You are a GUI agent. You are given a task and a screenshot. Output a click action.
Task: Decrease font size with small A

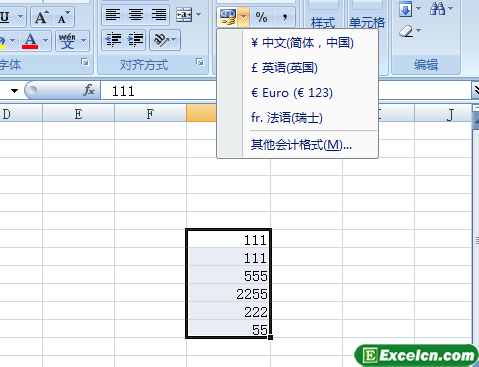point(63,17)
